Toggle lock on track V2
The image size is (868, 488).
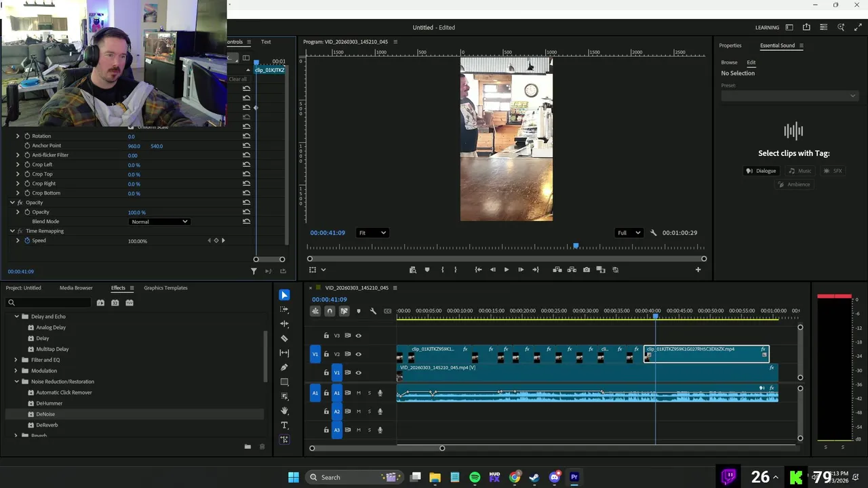pos(326,354)
